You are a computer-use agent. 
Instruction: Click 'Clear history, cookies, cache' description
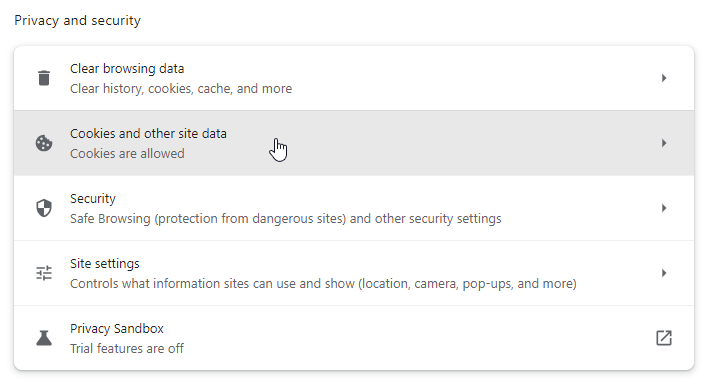[x=181, y=89]
